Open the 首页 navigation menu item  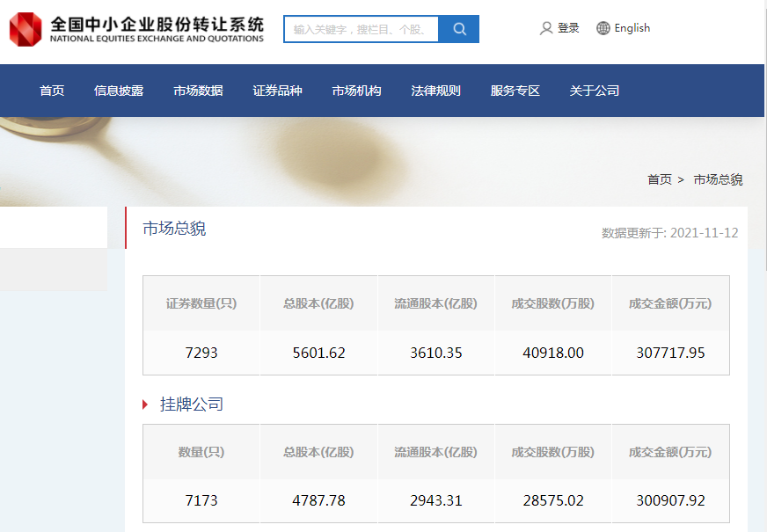(x=52, y=91)
